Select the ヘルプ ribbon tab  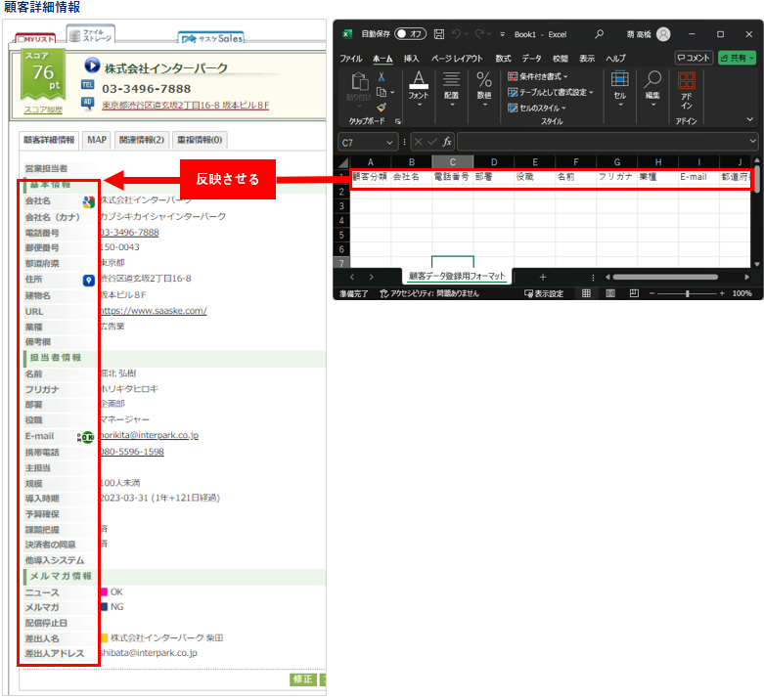click(x=616, y=59)
